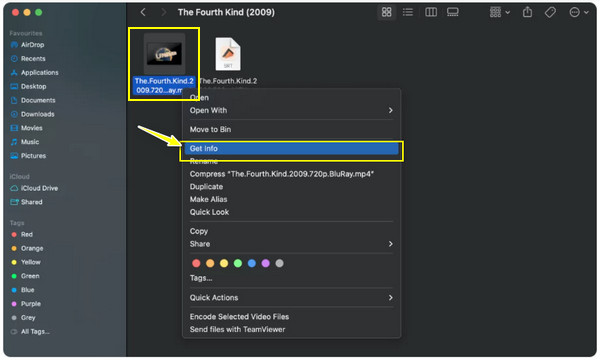Apply the orange tag color
The height and width of the screenshot is (361, 600).
pyautogui.click(x=210, y=263)
